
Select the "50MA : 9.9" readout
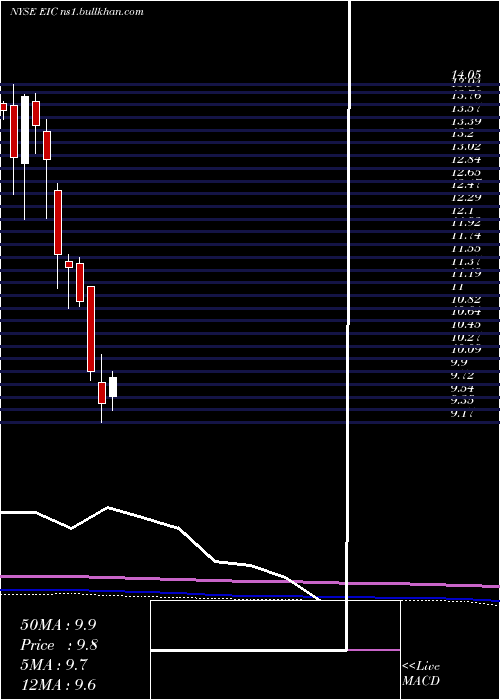tap(58, 625)
